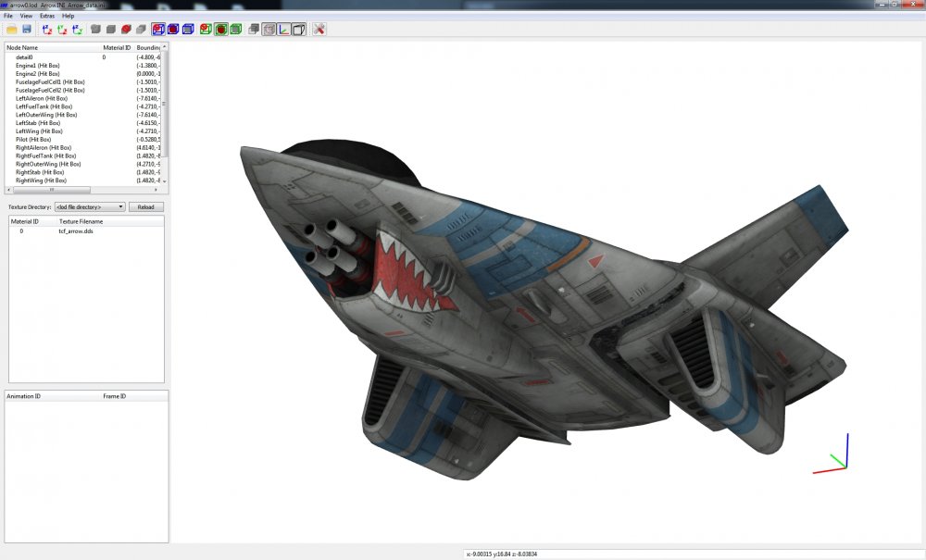Image resolution: width=926 pixels, height=560 pixels.
Task: Click the node list scroll down arrow
Action: click(165, 181)
